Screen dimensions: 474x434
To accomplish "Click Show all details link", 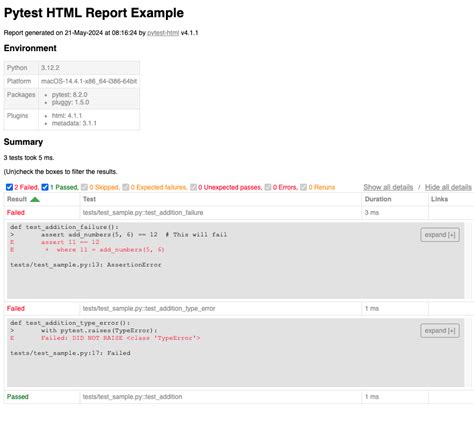I will (x=388, y=187).
